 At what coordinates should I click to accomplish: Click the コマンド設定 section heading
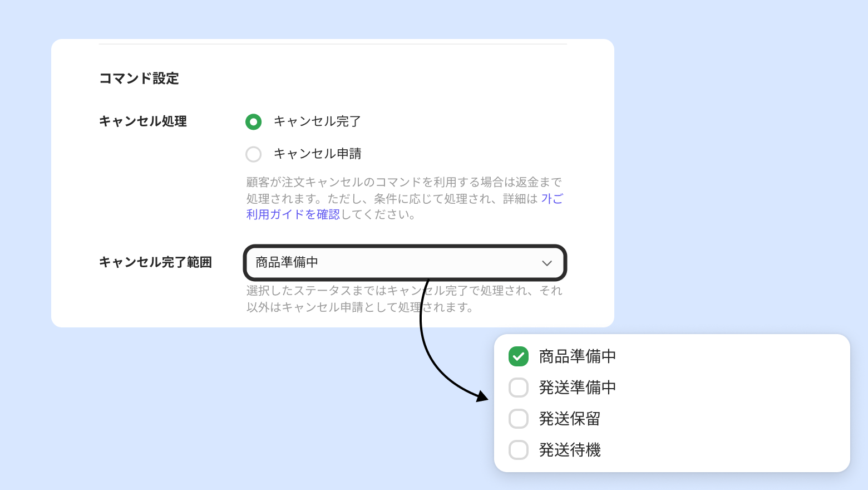pyautogui.click(x=139, y=79)
